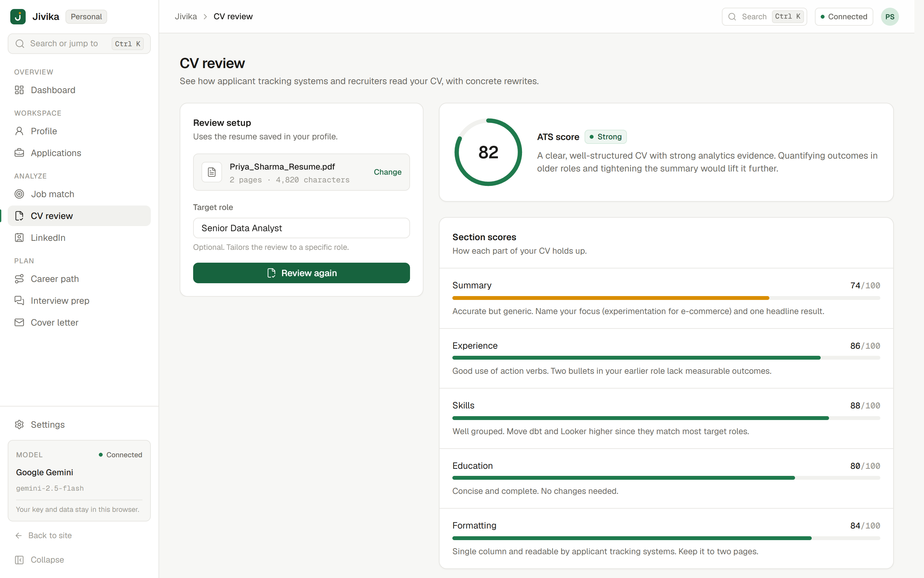Click the 86/100 Experience score
924x578 pixels.
[x=865, y=346]
